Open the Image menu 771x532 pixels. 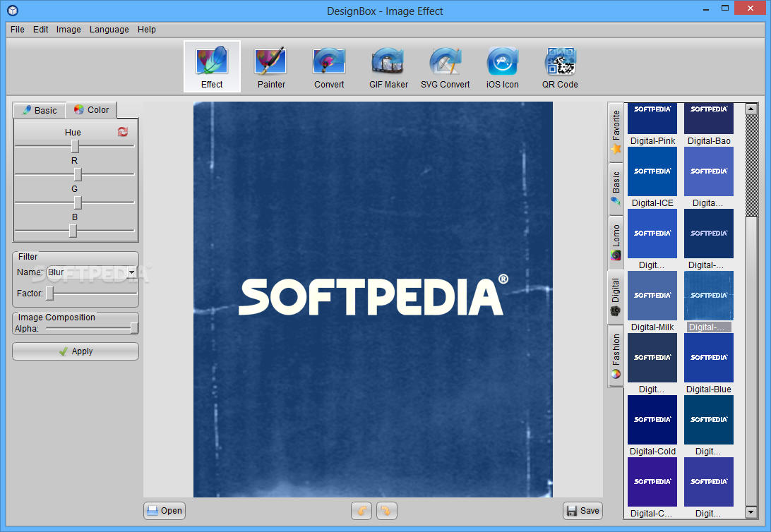pyautogui.click(x=68, y=30)
